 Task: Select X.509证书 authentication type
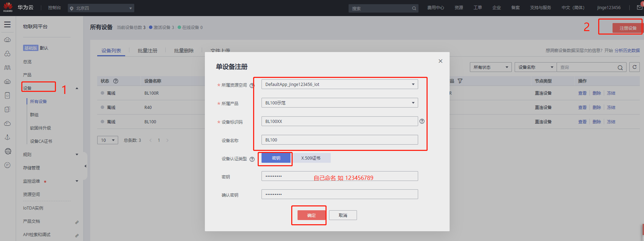(x=311, y=158)
